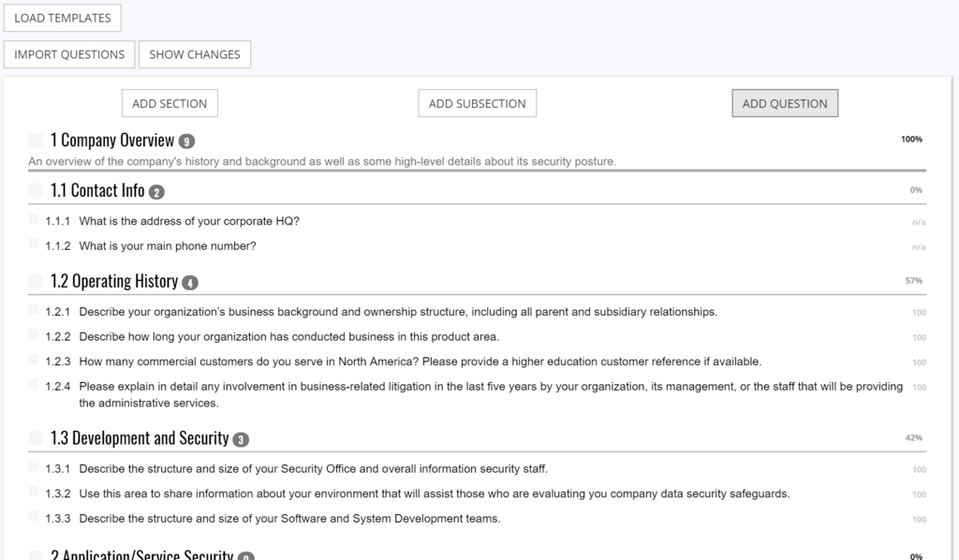Select the question about your main phone number
Viewport: 959px width, 560px height.
165,245
